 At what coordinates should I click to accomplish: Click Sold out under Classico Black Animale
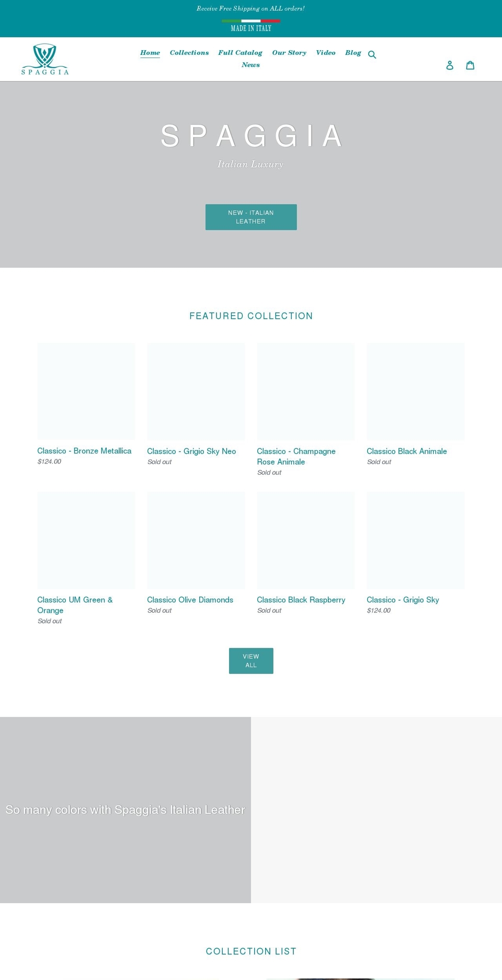(x=379, y=462)
